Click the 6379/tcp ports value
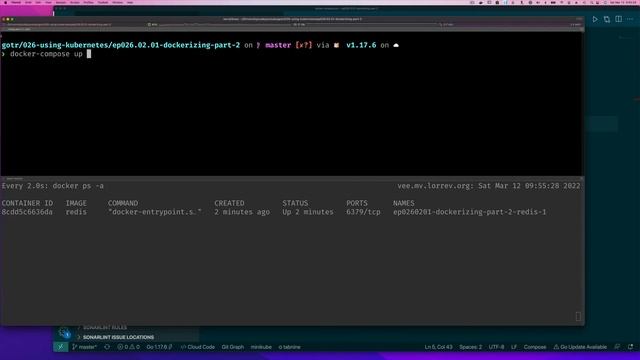Viewport: 640px width, 360px height. click(363, 212)
